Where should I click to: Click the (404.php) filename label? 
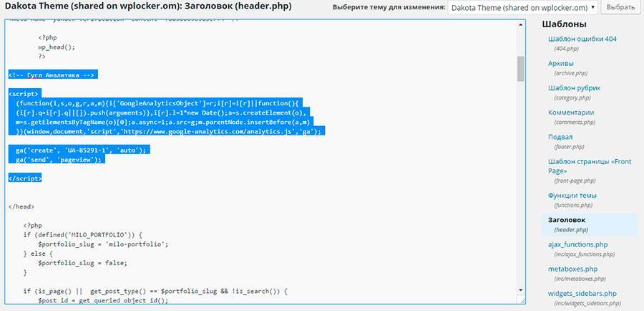[567, 49]
